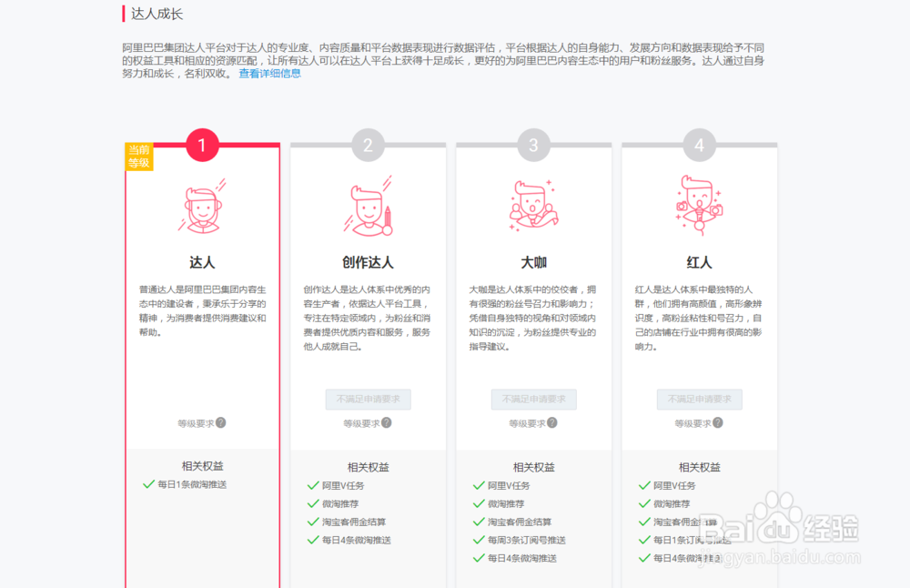Click the 达人 avatar illustration
Viewport: 910px width, 588px height.
pyautogui.click(x=202, y=206)
